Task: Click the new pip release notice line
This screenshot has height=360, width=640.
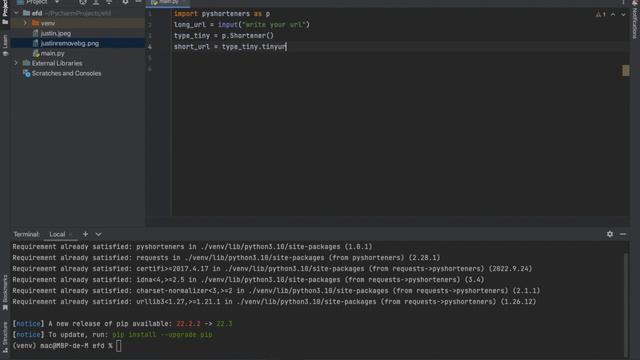Action: (122, 324)
